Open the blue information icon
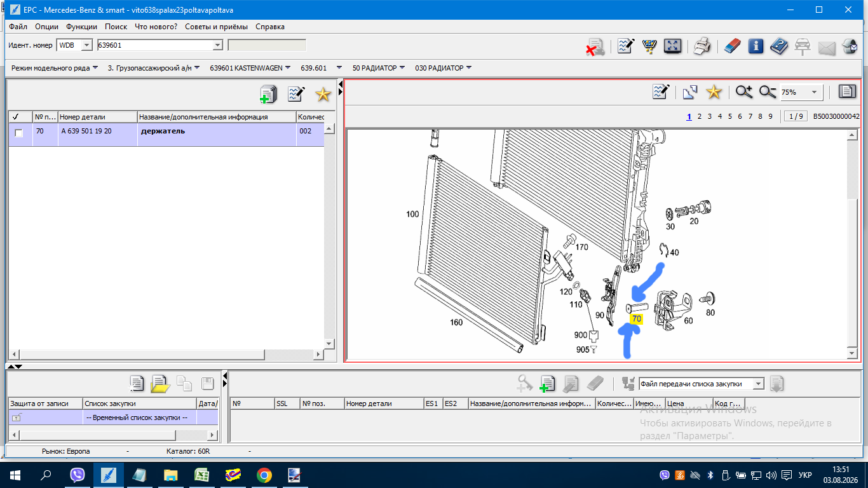The image size is (868, 488). coord(756,46)
